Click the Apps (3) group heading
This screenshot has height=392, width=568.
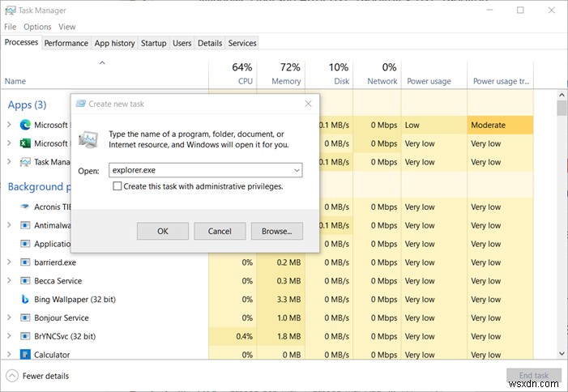tap(28, 104)
